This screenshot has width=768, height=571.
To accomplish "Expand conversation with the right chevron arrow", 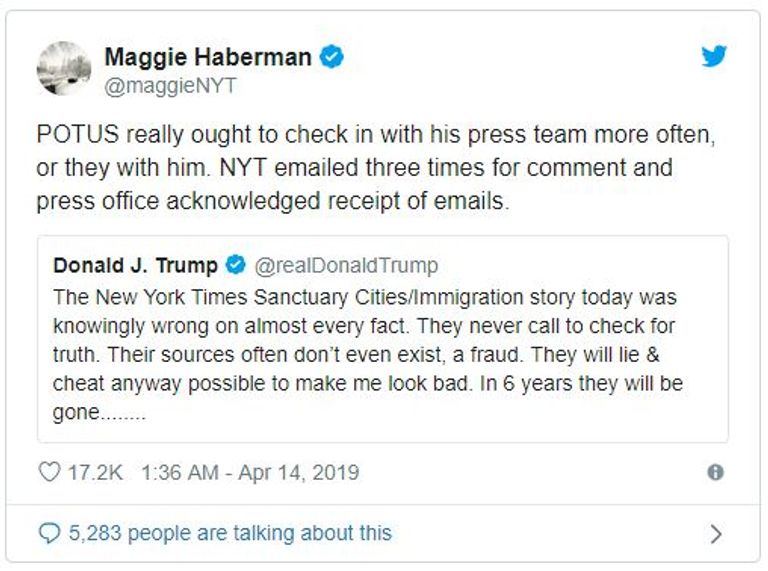I will coord(715,534).
